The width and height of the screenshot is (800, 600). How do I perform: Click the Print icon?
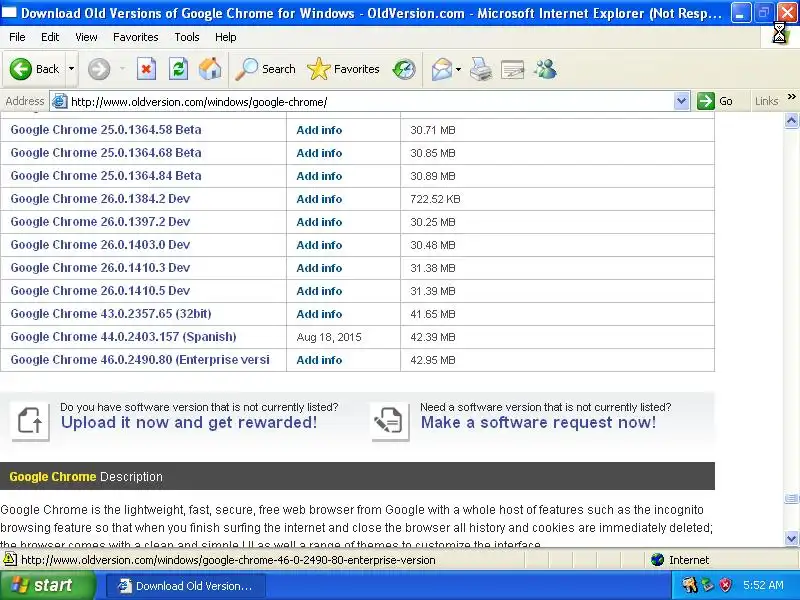coord(481,69)
